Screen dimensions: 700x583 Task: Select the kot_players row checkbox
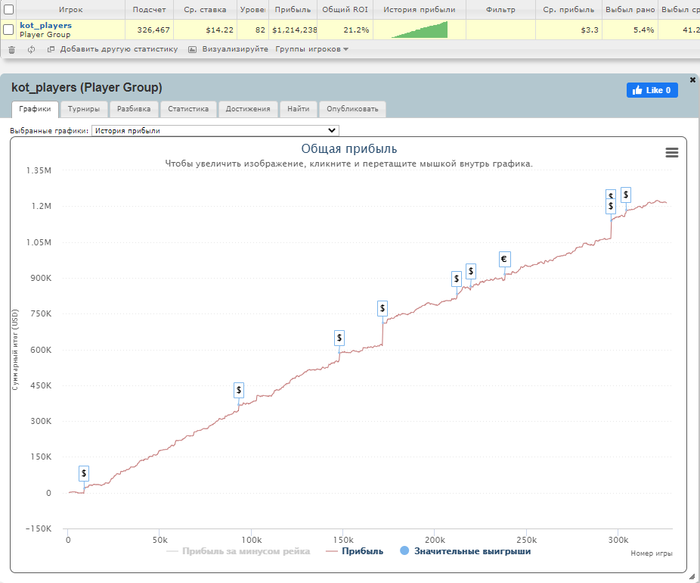click(9, 30)
